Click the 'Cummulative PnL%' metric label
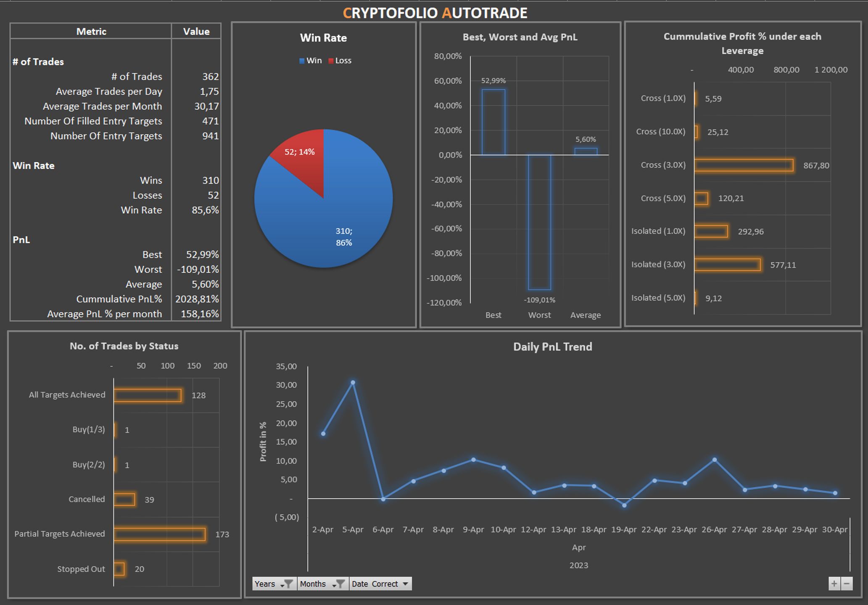This screenshot has width=868, height=605. pyautogui.click(x=119, y=299)
